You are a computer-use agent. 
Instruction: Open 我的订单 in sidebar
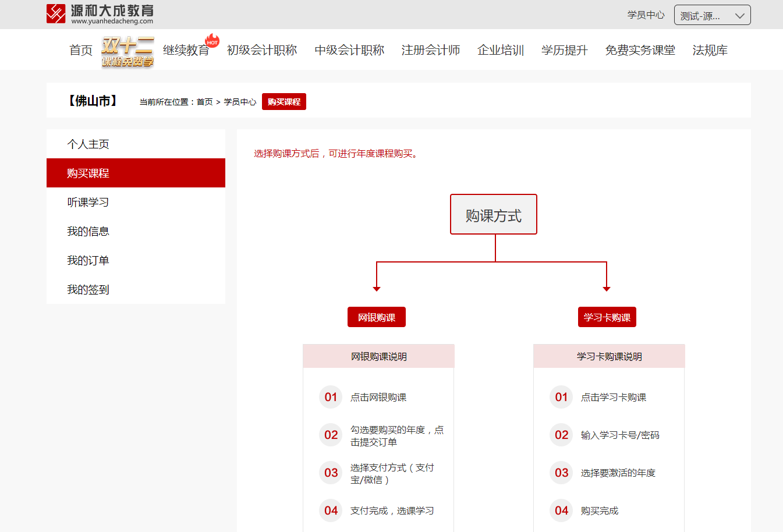click(x=88, y=261)
